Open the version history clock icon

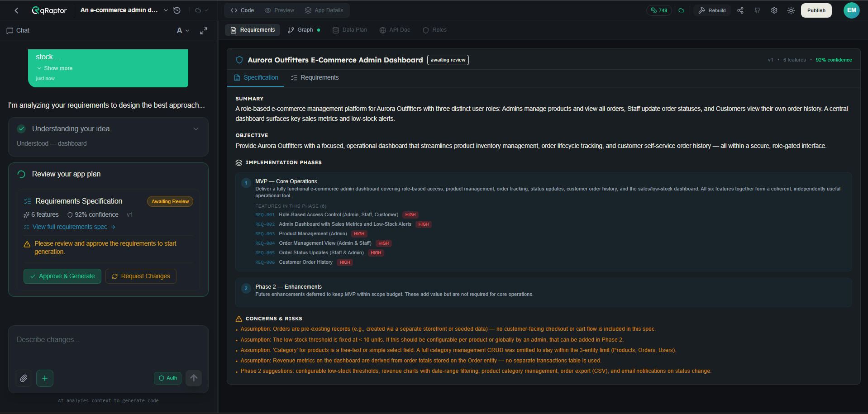[x=177, y=10]
